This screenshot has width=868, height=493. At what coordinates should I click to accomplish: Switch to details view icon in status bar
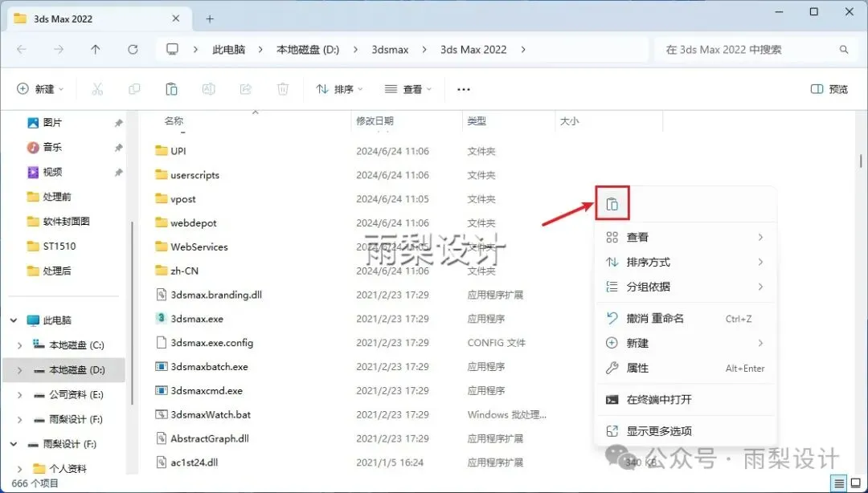(x=839, y=483)
